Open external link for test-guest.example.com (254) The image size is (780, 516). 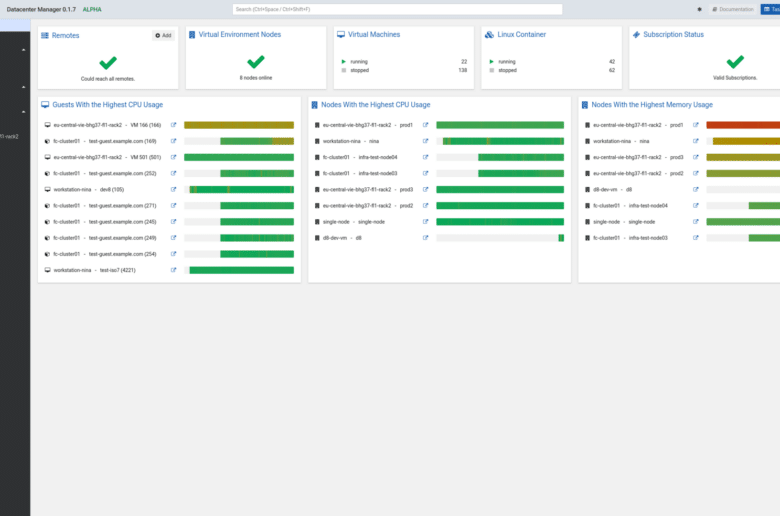[174, 254]
